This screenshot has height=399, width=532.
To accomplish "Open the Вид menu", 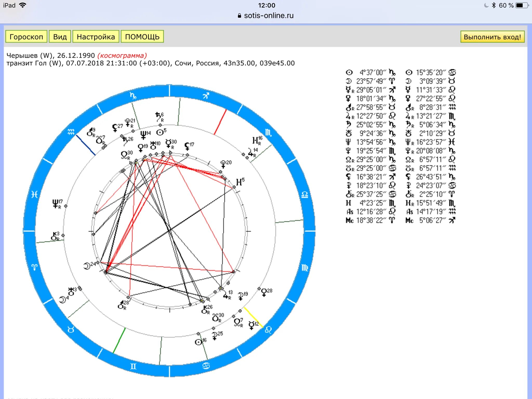I will (60, 37).
